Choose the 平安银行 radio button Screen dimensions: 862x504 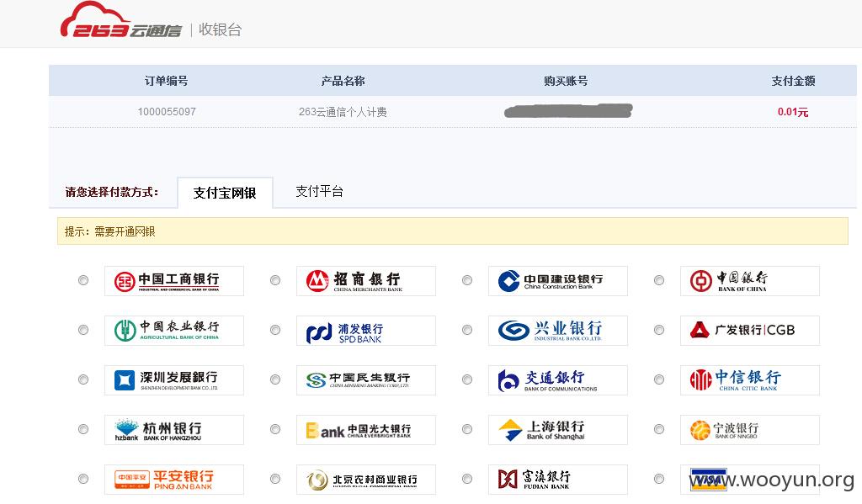click(x=83, y=479)
